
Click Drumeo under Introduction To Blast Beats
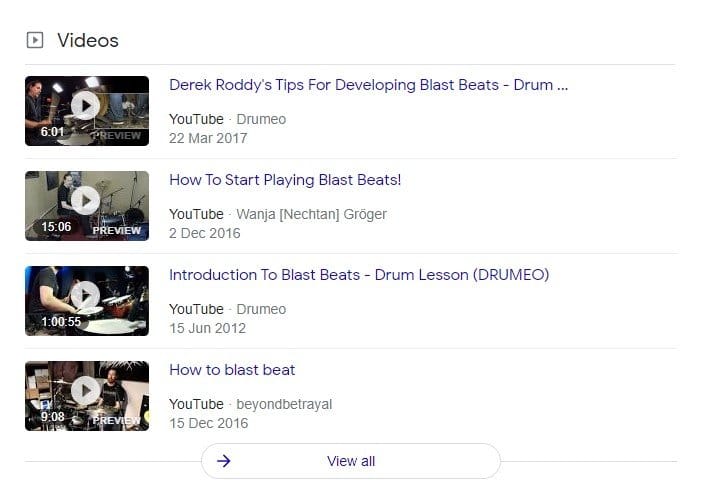(x=261, y=309)
